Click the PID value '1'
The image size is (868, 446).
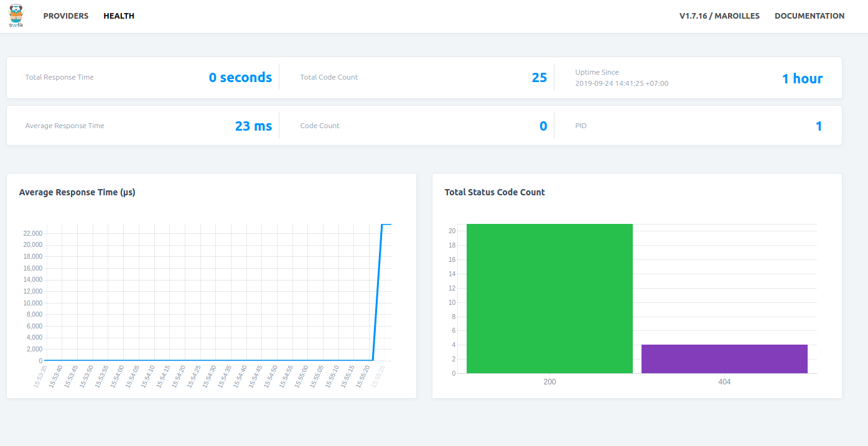click(819, 126)
